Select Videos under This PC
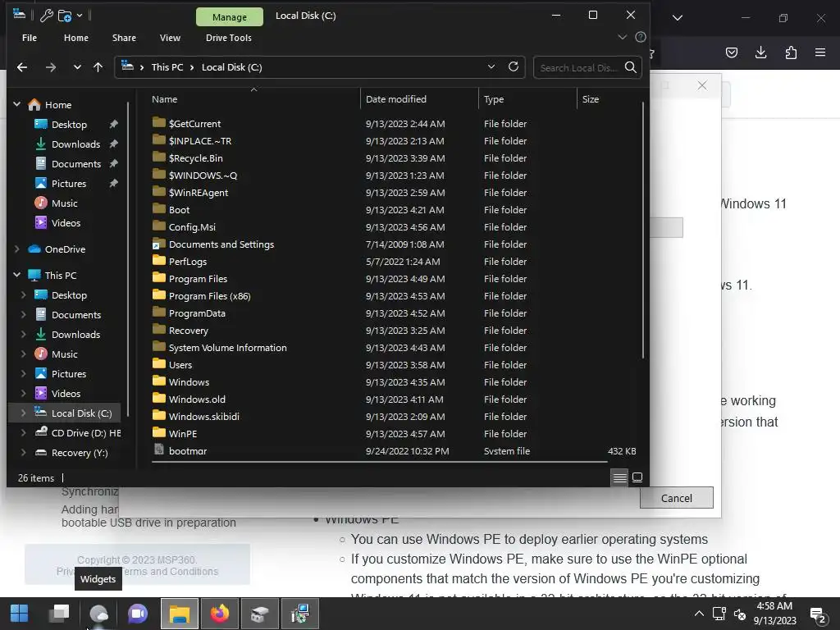This screenshot has width=840, height=630. (x=66, y=393)
